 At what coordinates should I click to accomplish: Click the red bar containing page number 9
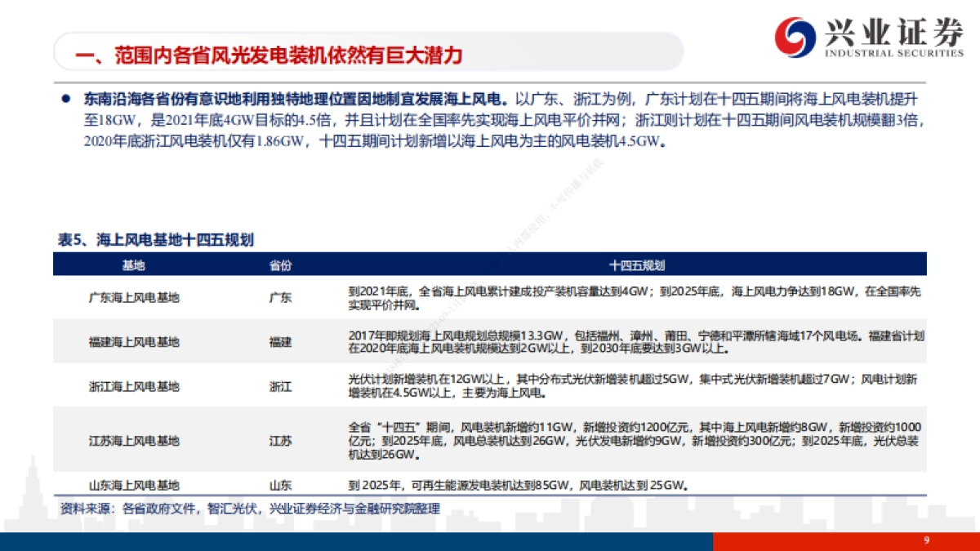845,540
